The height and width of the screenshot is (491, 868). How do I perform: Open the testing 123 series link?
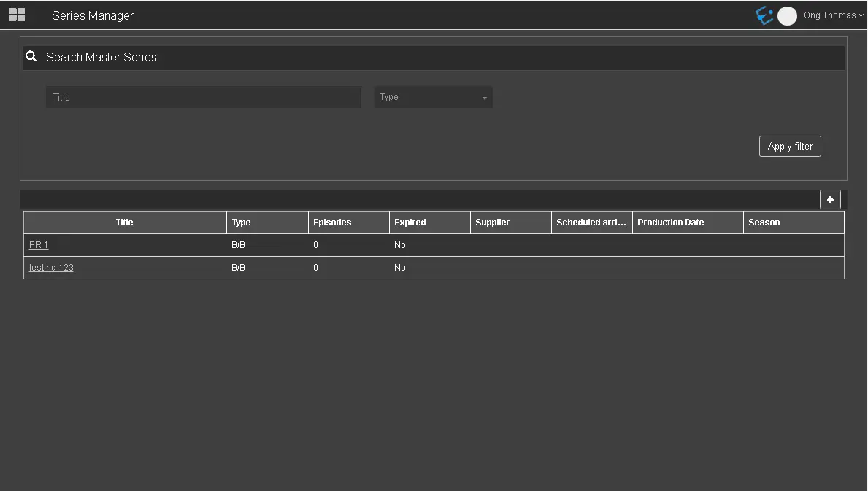click(x=51, y=268)
